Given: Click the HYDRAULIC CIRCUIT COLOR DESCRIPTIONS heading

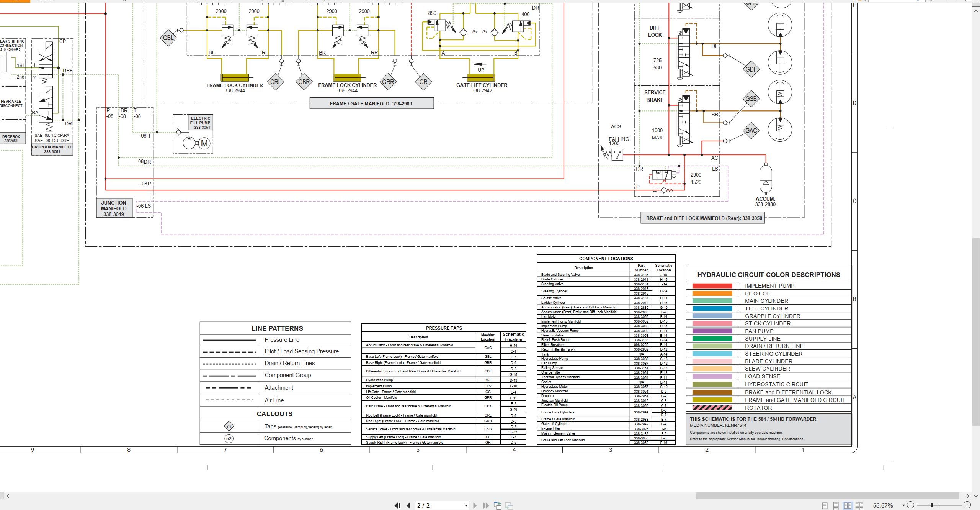Looking at the screenshot, I should (769, 275).
